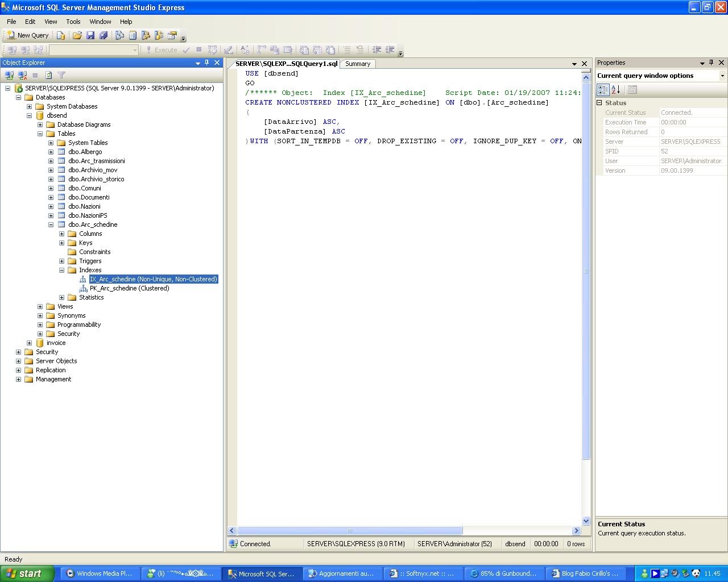Image resolution: width=728 pixels, height=582 pixels.
Task: Expand the invoice database node
Action: [29, 343]
